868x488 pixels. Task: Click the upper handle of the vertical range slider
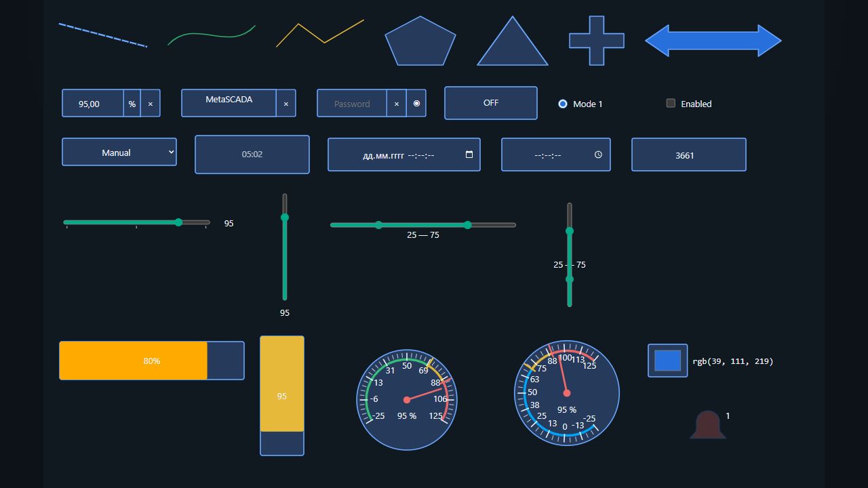570,231
